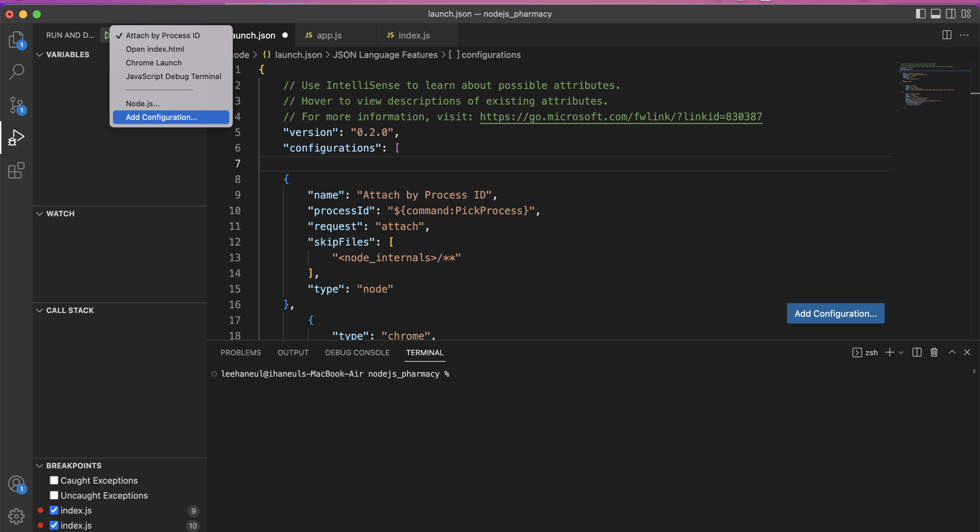Click the launch.json braces icon in breadcrumb
Image resolution: width=980 pixels, height=532 pixels.
click(267, 54)
